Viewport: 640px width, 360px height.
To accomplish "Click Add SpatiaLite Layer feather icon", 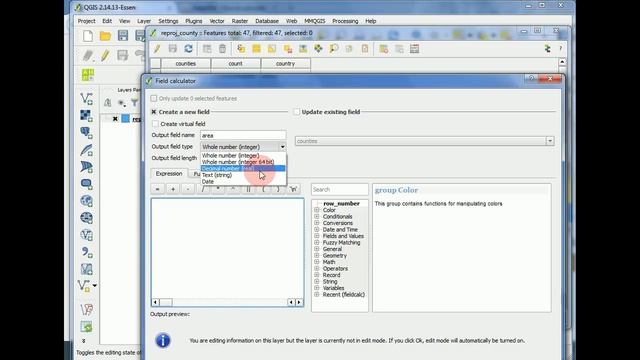I will tap(86, 150).
